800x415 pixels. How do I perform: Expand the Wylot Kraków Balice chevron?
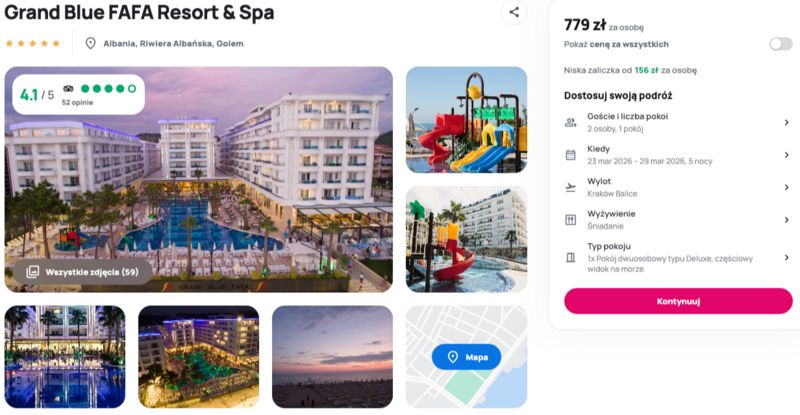tap(786, 187)
